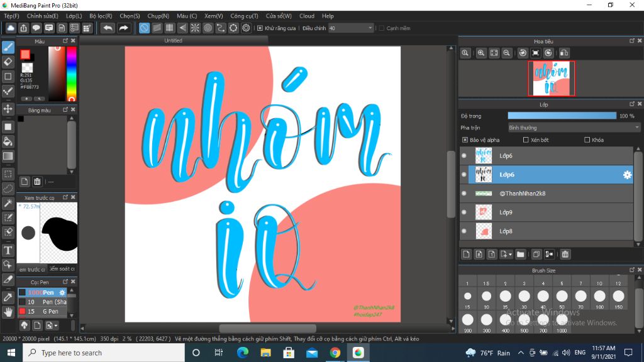Select the Brush tool in left toolbar
Viewport: 644px width, 362px height.
(x=8, y=47)
